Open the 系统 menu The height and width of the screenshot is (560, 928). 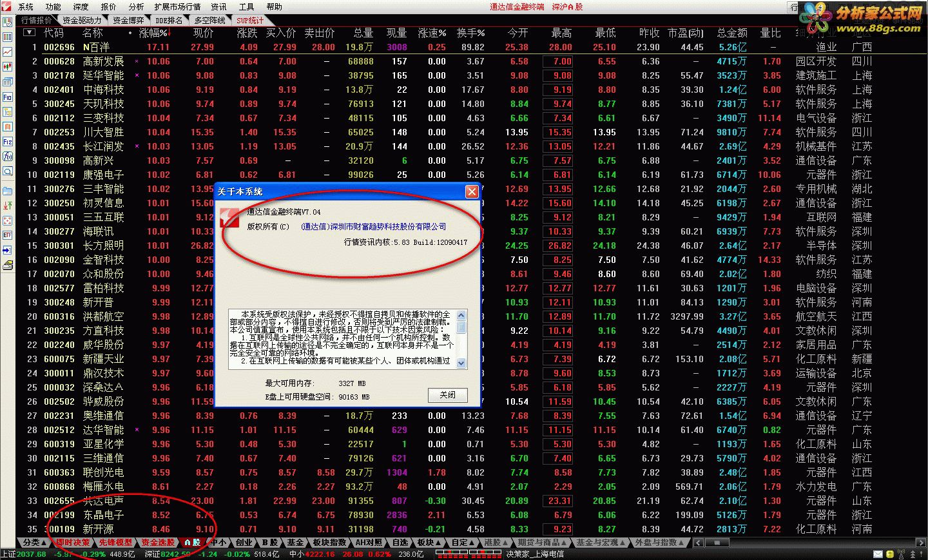pyautogui.click(x=26, y=7)
